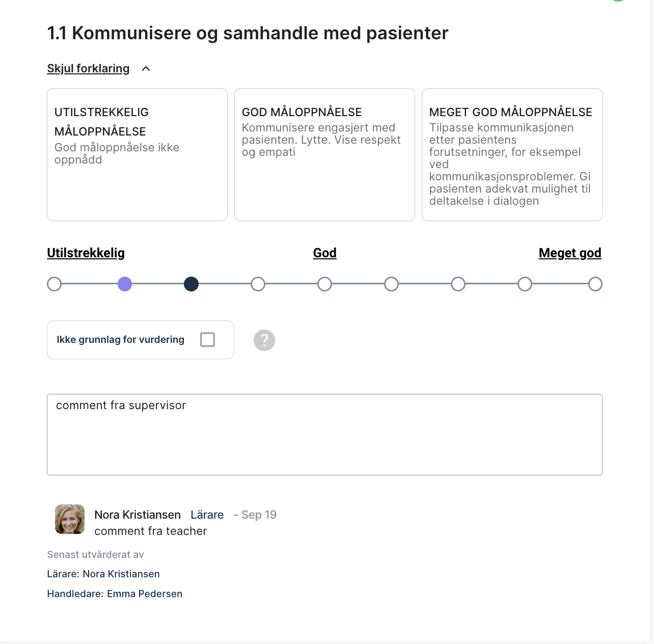Select the dark filled third rating circle
The image size is (654, 644).
click(x=191, y=284)
